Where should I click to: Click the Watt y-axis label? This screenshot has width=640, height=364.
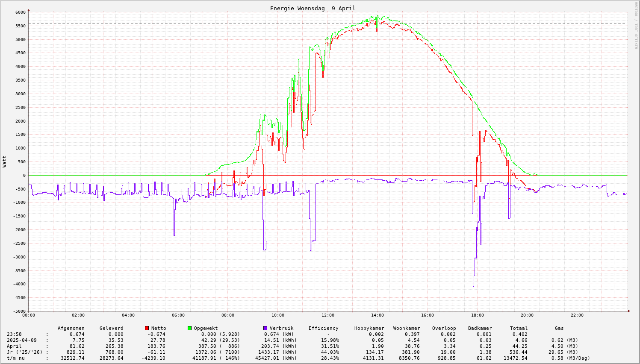point(5,161)
